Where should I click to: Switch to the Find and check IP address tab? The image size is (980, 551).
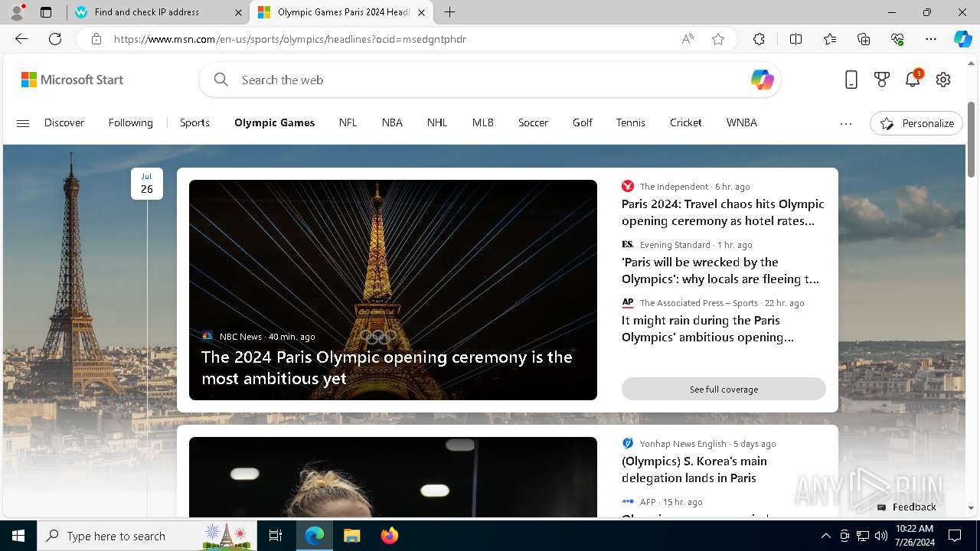point(158,12)
